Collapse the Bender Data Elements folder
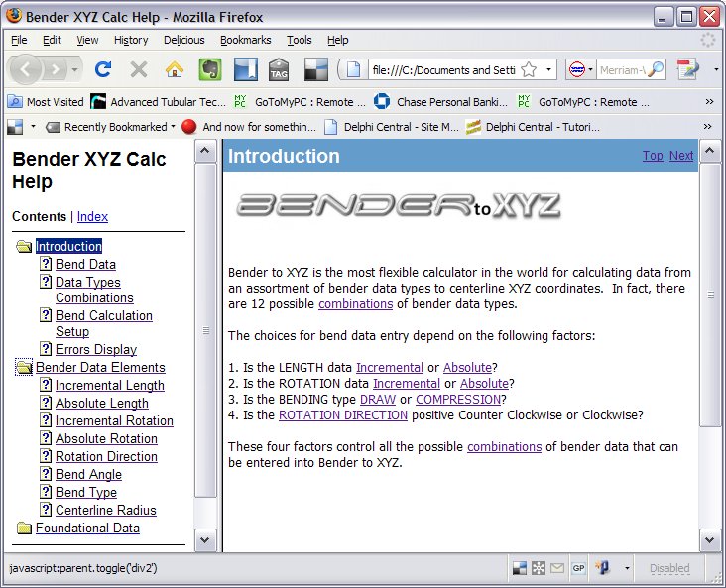This screenshot has width=726, height=588. [x=24, y=368]
